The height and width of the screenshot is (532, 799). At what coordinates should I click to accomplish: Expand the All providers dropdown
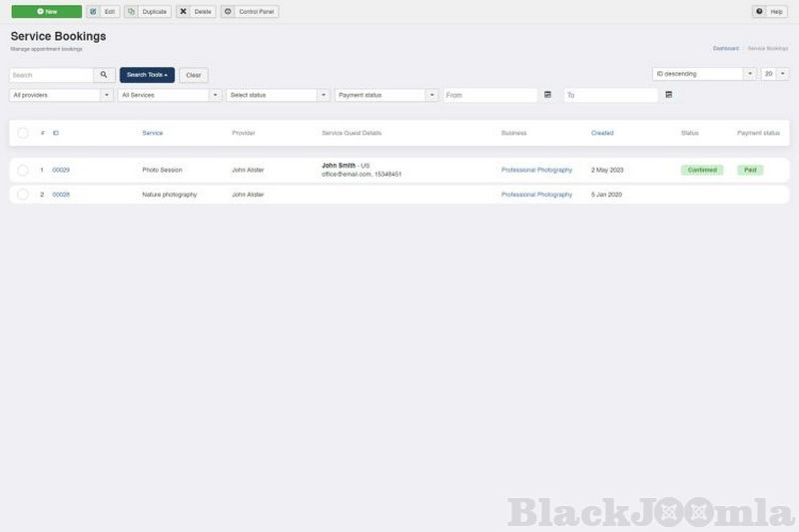(x=61, y=95)
